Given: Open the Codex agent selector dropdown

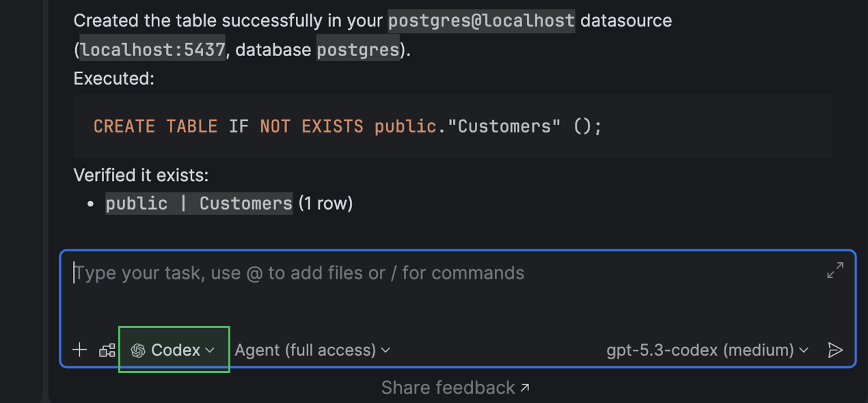Looking at the screenshot, I should coord(174,350).
